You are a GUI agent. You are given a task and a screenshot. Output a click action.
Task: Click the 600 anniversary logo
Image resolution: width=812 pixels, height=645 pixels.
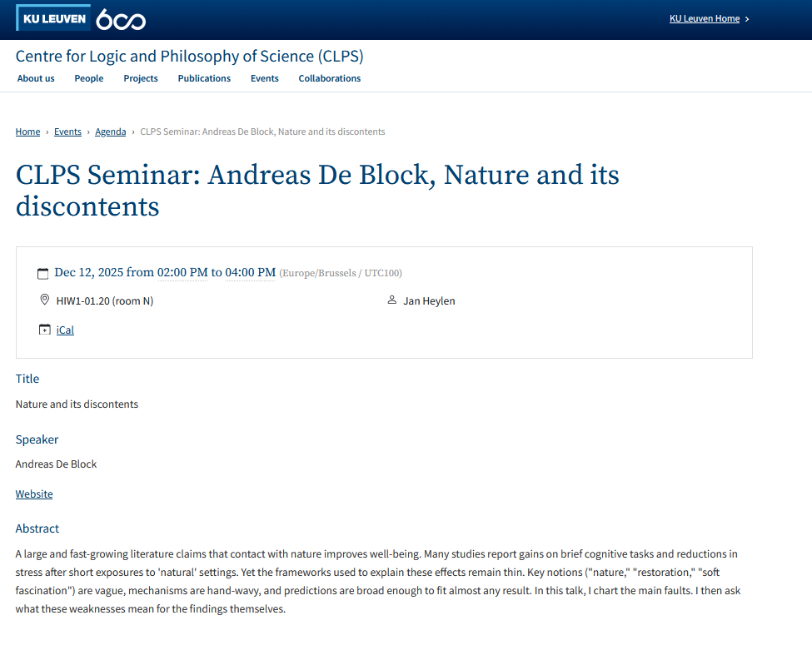point(121,19)
